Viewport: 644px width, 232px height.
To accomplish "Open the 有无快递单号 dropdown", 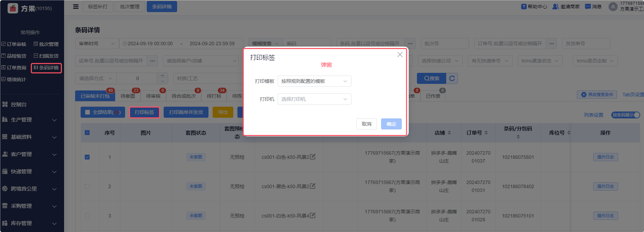I will 490,61.
